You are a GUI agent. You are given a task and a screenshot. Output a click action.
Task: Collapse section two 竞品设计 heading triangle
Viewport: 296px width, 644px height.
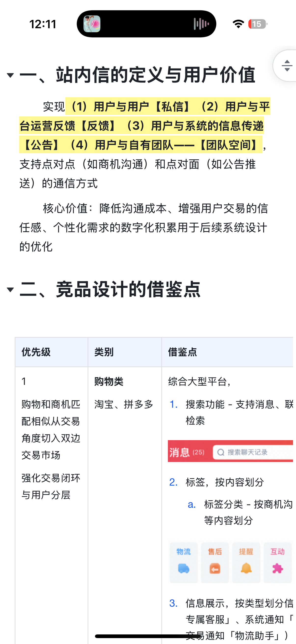10,290
